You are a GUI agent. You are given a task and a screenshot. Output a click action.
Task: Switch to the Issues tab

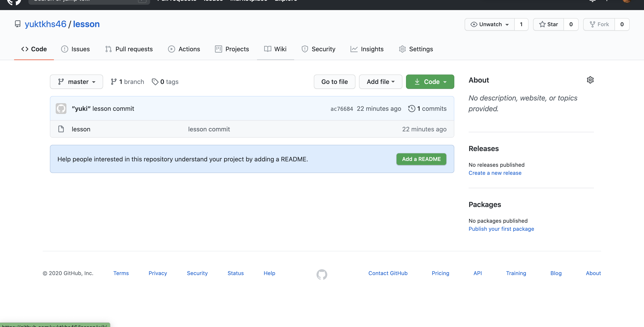click(76, 49)
